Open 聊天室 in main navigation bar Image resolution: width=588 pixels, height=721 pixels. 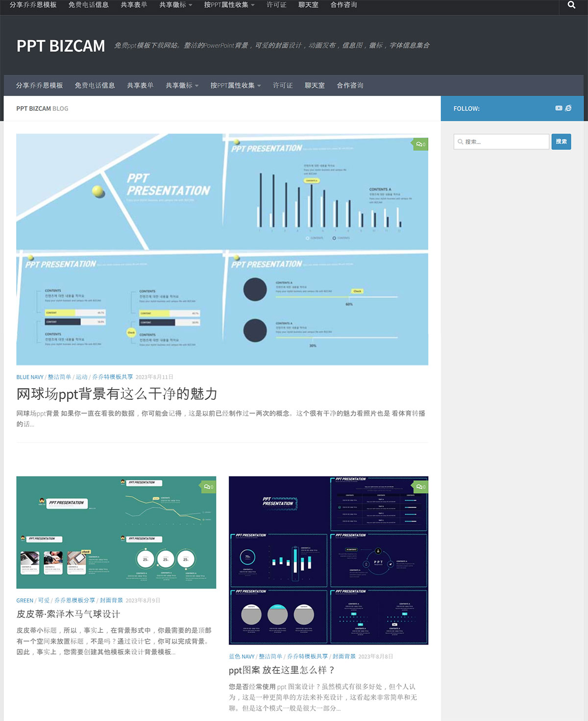point(315,85)
